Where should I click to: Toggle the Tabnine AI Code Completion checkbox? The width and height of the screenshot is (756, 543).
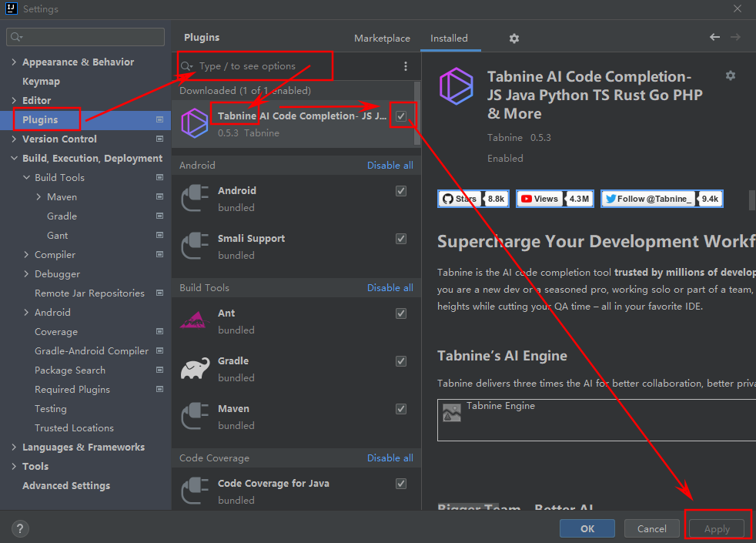400,116
